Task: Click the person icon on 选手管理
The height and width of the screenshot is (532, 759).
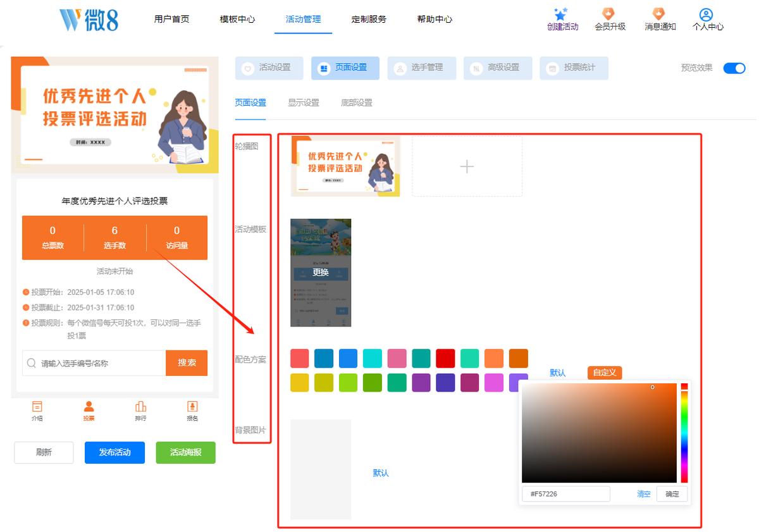Action: 400,68
